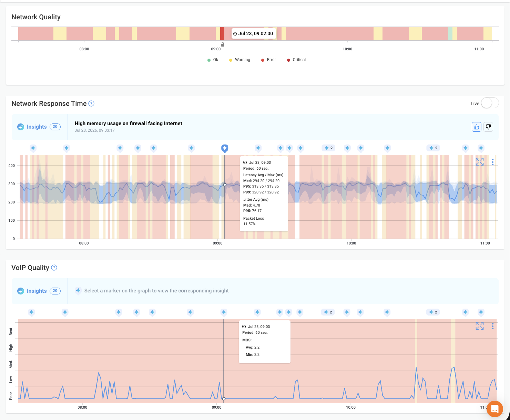This screenshot has width=510, height=420.
Task: Open three-dot menu of Network Response Time chart
Action: point(493,162)
